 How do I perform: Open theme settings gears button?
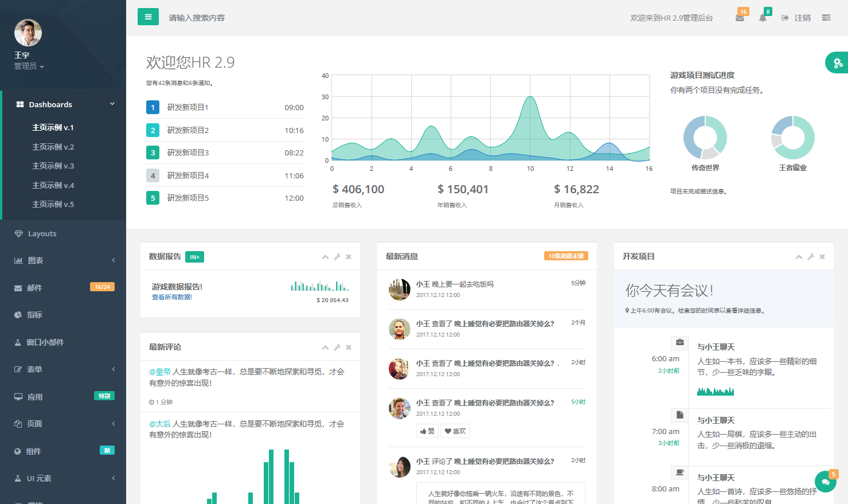point(837,62)
